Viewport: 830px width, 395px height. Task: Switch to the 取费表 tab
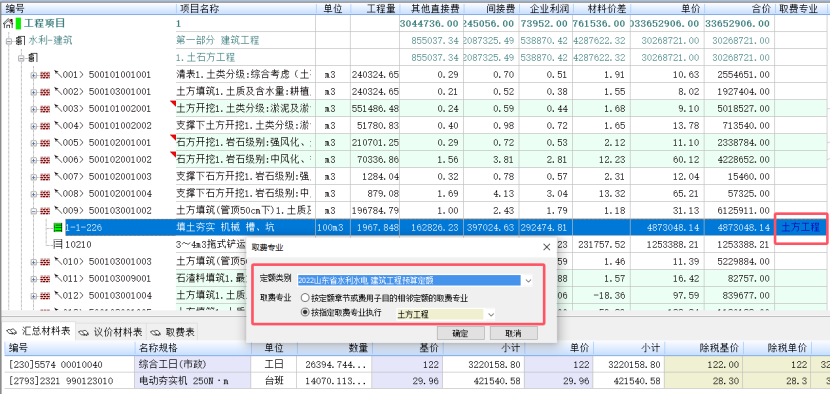[173, 332]
